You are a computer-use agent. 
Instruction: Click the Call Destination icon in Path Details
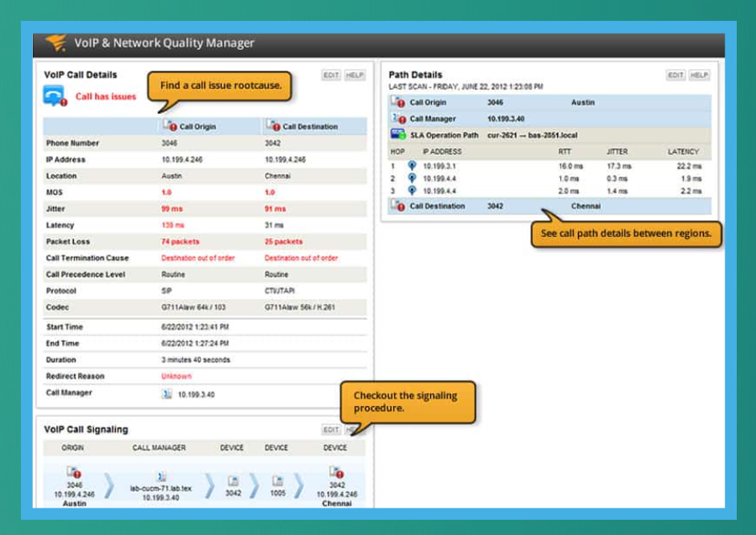[x=397, y=206]
